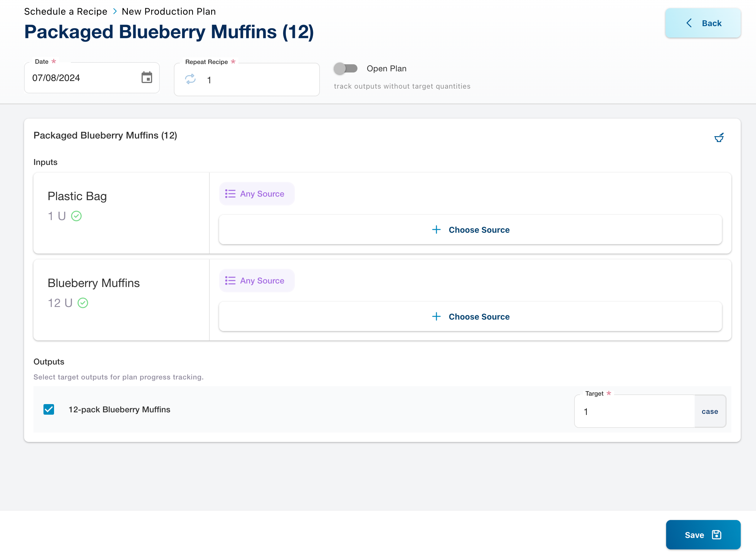The height and width of the screenshot is (557, 756).
Task: Click the green checkmark beside Blueberry Muffins quantity
Action: click(x=83, y=303)
